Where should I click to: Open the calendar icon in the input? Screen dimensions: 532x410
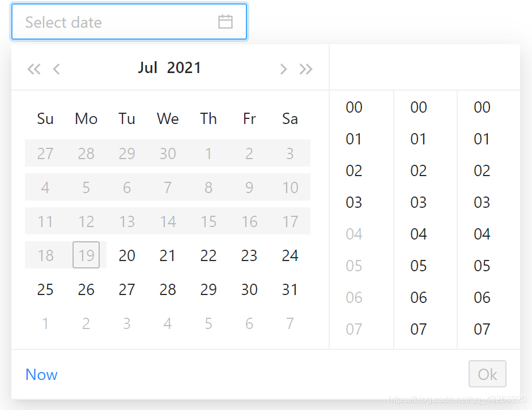pyautogui.click(x=225, y=22)
